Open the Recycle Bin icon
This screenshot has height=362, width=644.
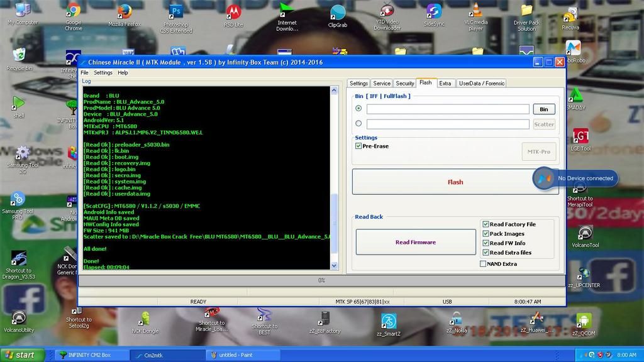19,55
